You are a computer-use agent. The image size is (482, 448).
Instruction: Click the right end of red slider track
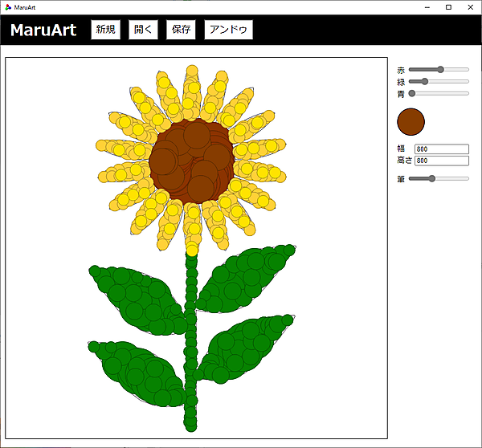pyautogui.click(x=468, y=70)
